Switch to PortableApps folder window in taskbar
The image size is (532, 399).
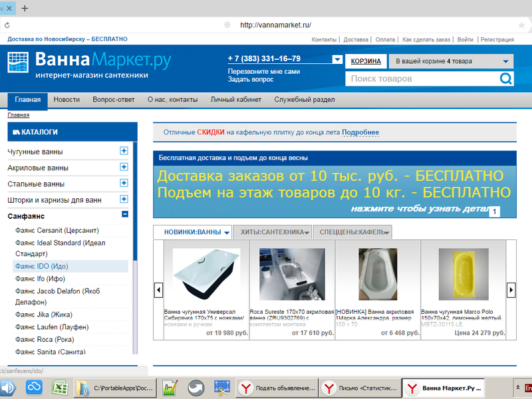click(x=115, y=388)
